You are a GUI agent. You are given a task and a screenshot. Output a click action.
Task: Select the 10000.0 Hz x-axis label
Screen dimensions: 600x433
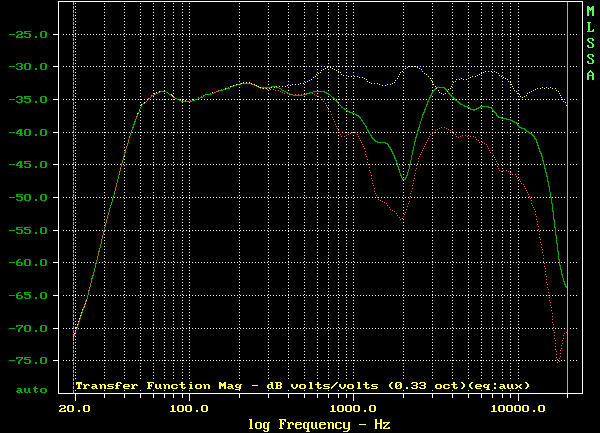point(517,410)
